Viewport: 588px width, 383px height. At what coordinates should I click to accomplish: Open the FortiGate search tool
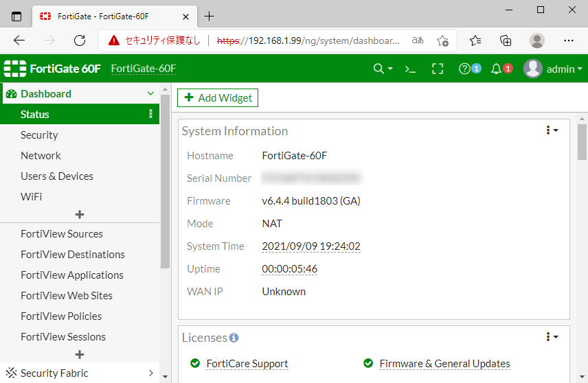pos(378,69)
